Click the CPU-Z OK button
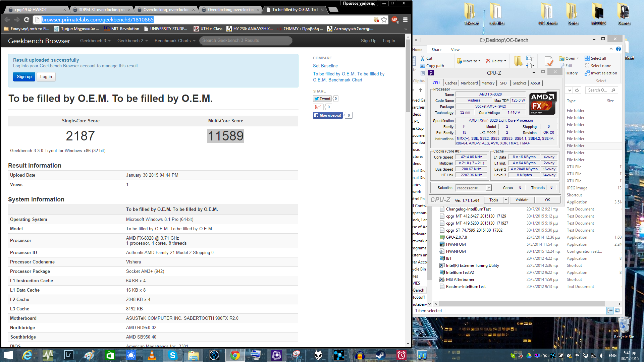 [547, 200]
